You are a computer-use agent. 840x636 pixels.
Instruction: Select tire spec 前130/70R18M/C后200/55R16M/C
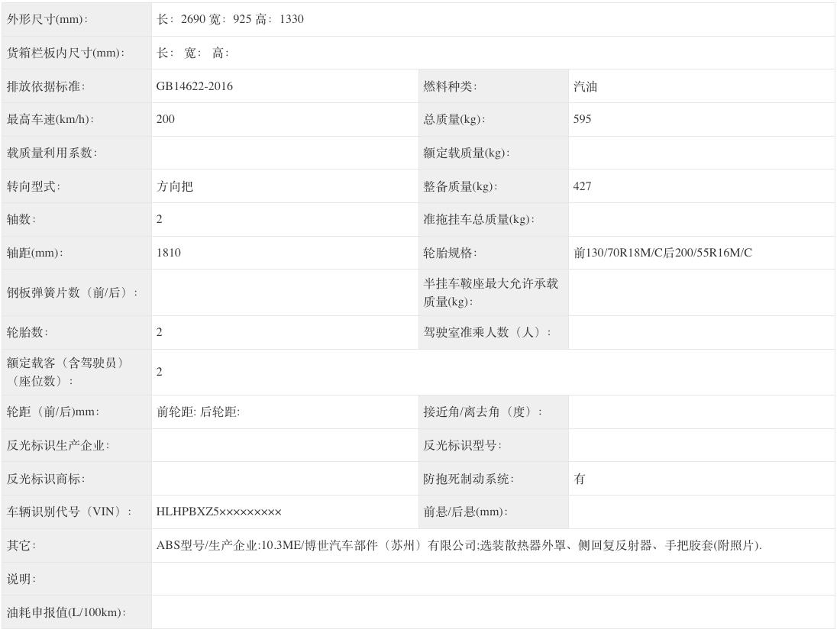point(663,253)
